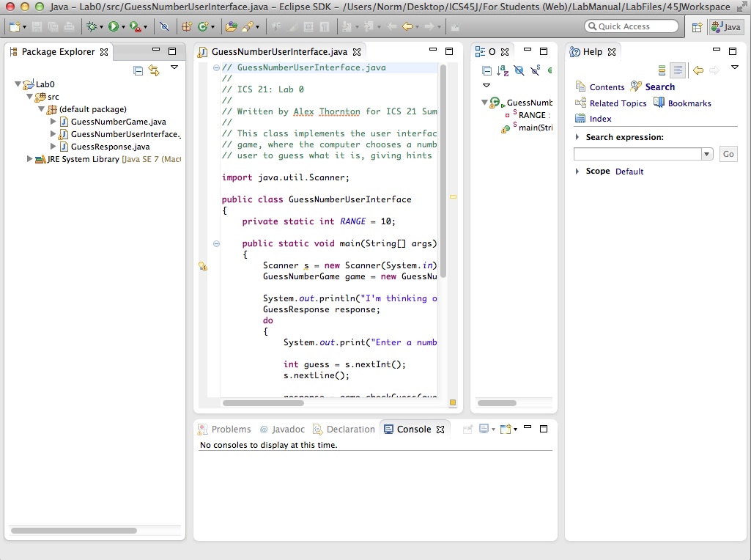Viewport: 751px width, 560px height.
Task: Click the green Run button in toolbar
Action: (x=113, y=27)
